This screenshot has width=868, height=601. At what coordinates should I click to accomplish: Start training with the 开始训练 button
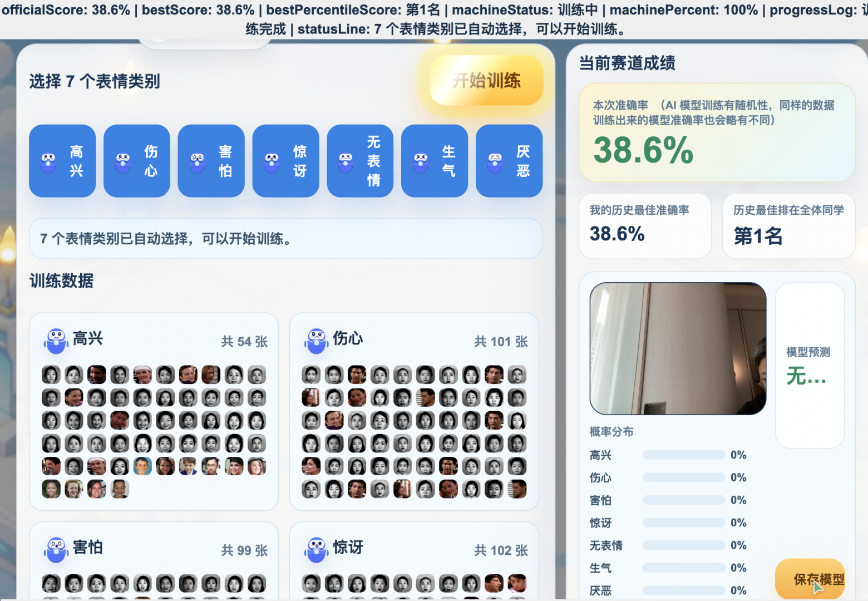(x=486, y=81)
